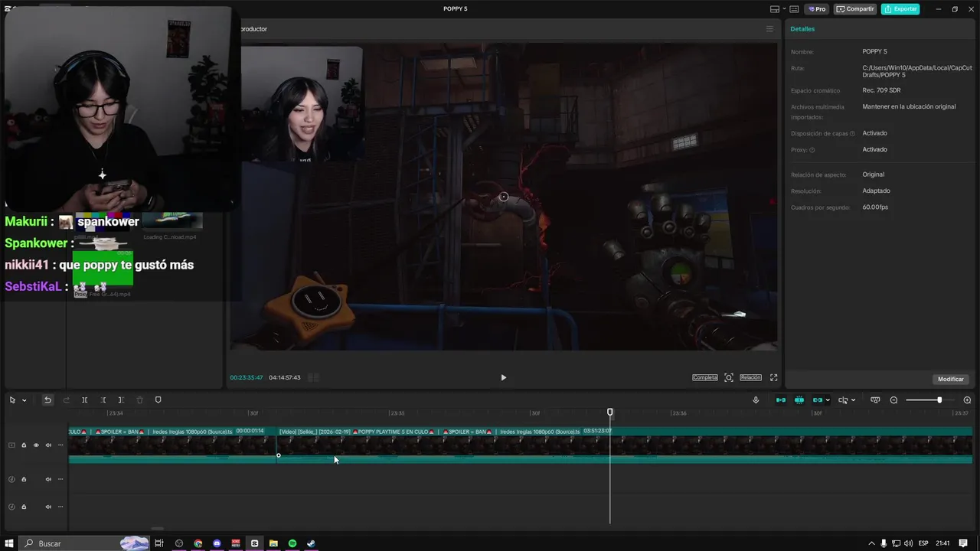Mute the first audio track
The image size is (980, 551).
[48, 479]
